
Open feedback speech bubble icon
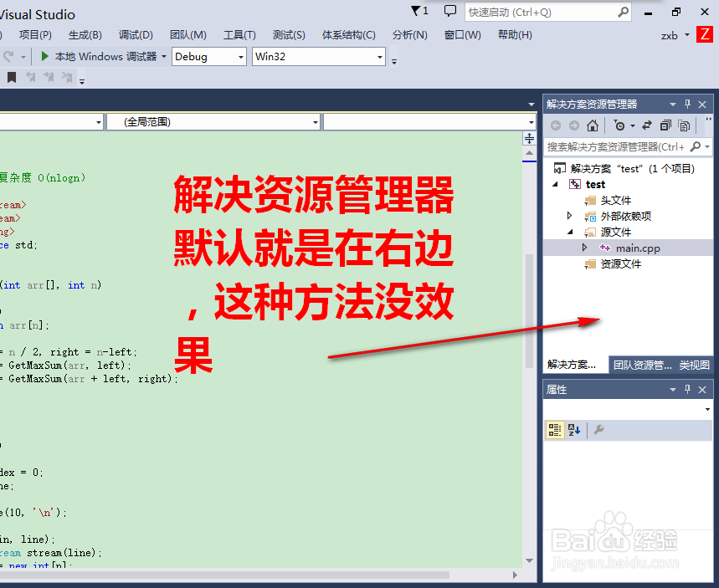(450, 11)
